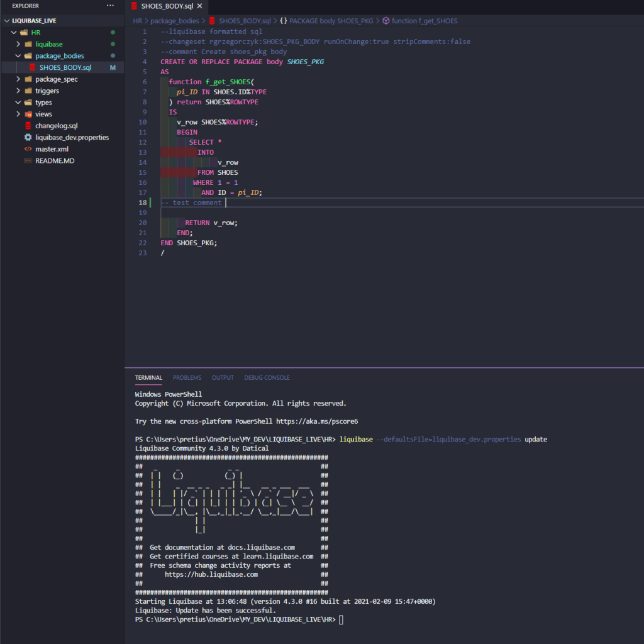
Task: Open Explorer more actions ellipsis menu
Action: (110, 6)
